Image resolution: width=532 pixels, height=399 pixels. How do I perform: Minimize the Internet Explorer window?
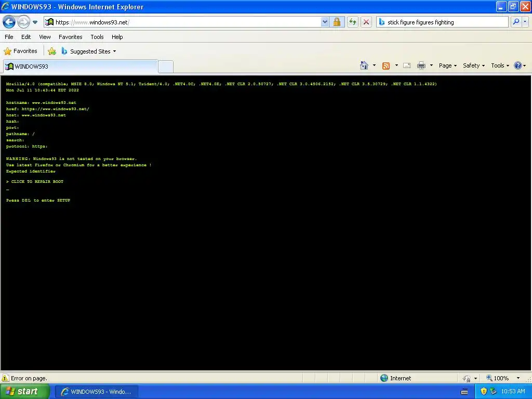[501, 6]
